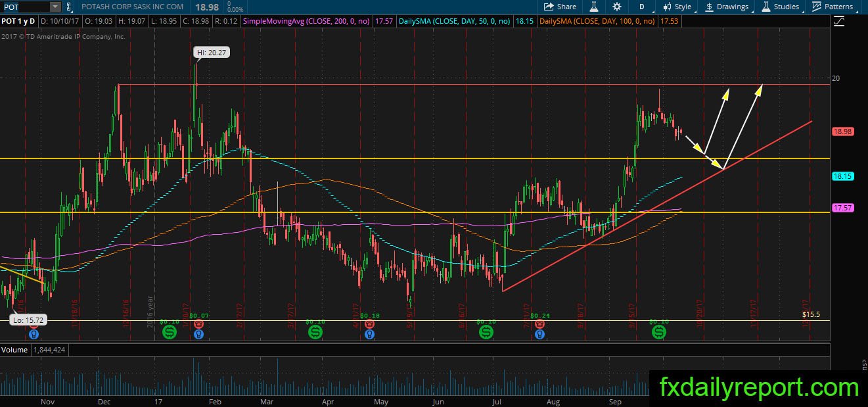Open the Studies menu
This screenshot has height=407, width=868.
point(781,7)
